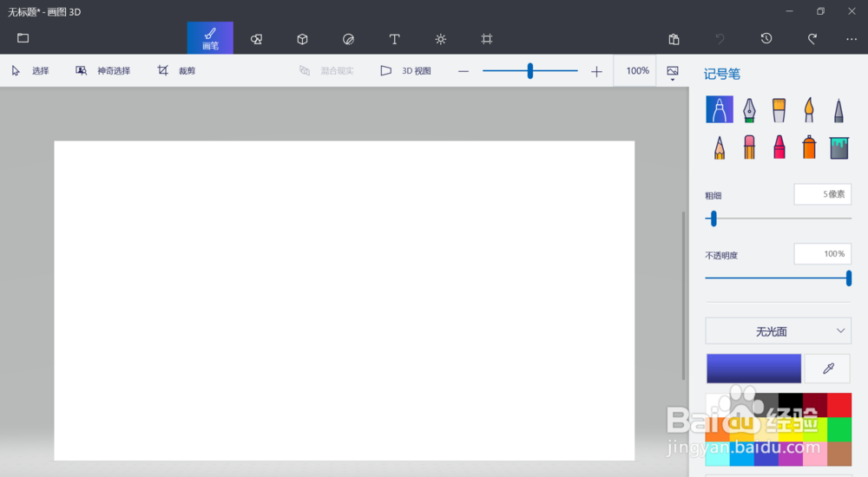The width and height of the screenshot is (868, 477).
Task: Select the Brushes (画笔) tab
Action: coord(210,38)
